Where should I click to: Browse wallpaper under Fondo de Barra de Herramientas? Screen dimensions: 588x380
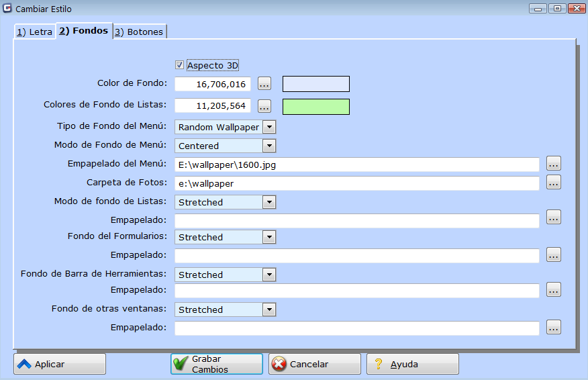pos(553,290)
